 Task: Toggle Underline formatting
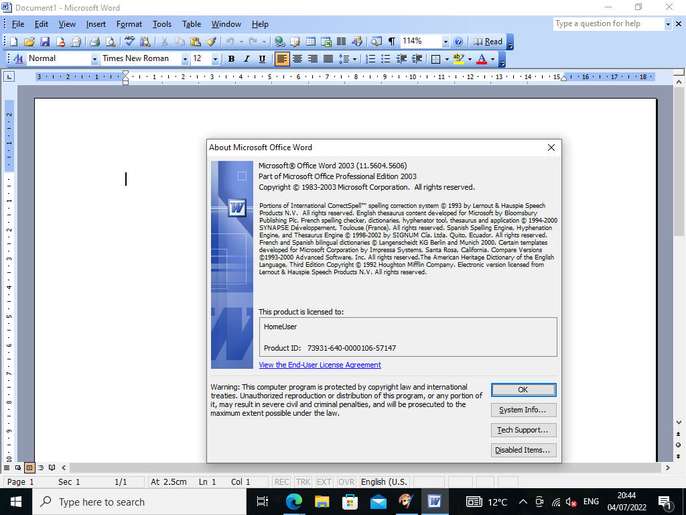tap(262, 59)
